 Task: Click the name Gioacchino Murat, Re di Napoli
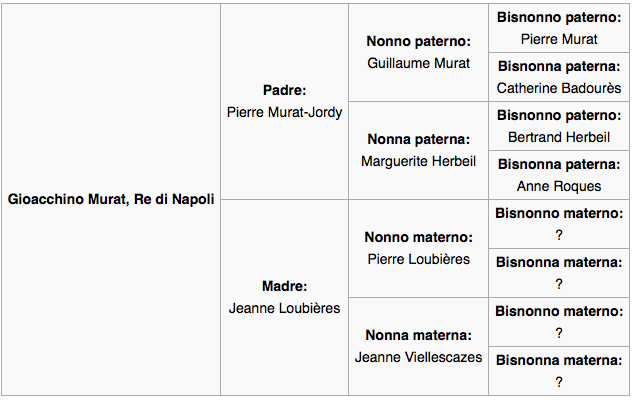(x=111, y=199)
